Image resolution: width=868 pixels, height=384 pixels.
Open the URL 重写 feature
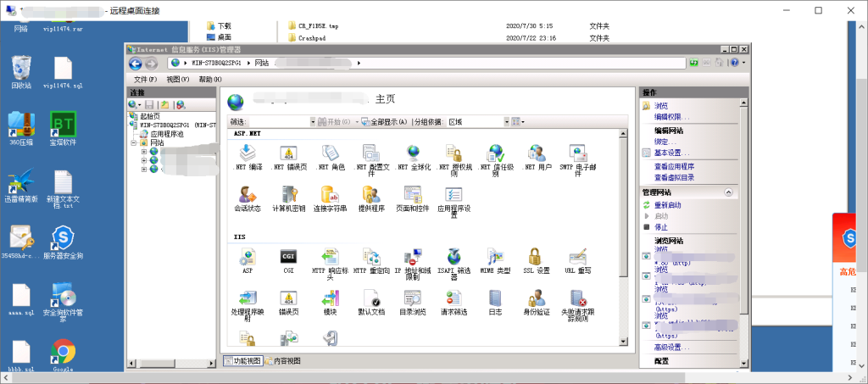(578, 261)
